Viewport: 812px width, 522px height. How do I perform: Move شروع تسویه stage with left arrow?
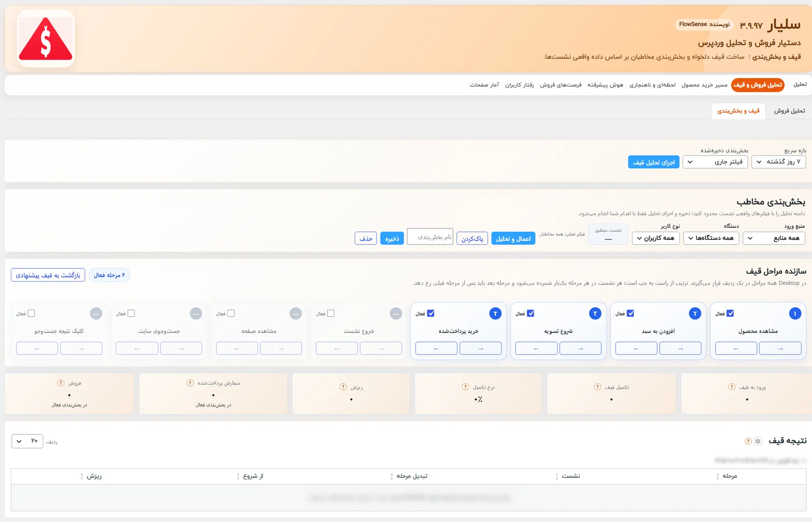click(536, 348)
